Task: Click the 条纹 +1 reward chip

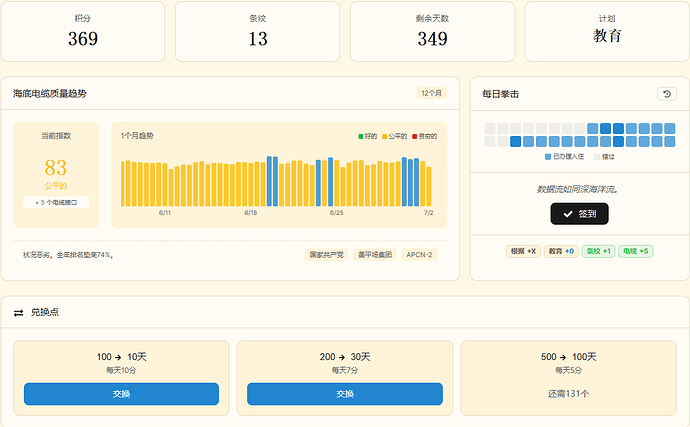Action: click(598, 251)
